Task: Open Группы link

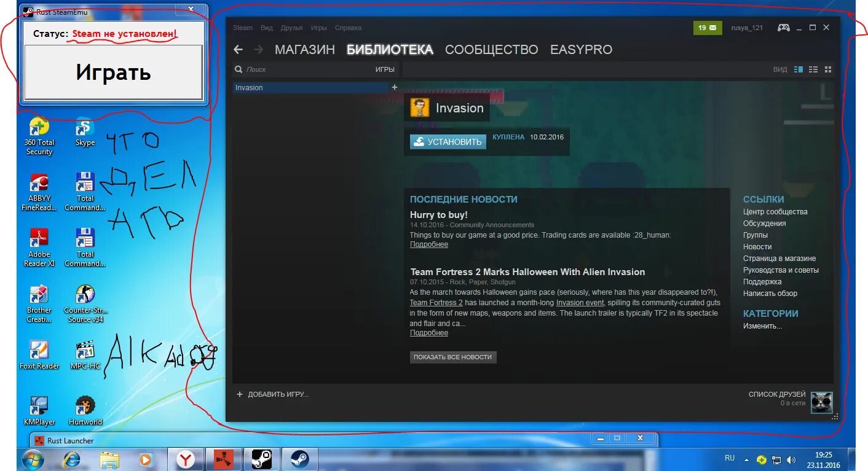Action: [x=756, y=235]
